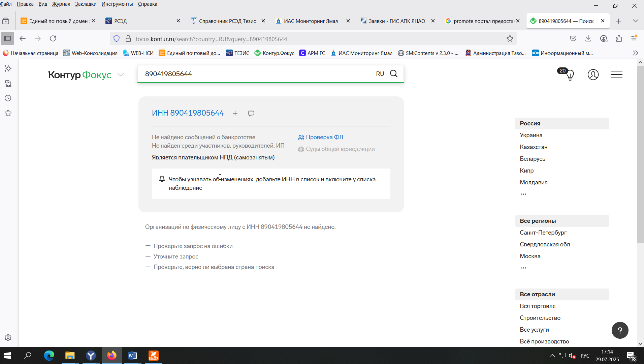Open Firefox tracking protection shield icon
This screenshot has height=364, width=644.
(x=117, y=39)
